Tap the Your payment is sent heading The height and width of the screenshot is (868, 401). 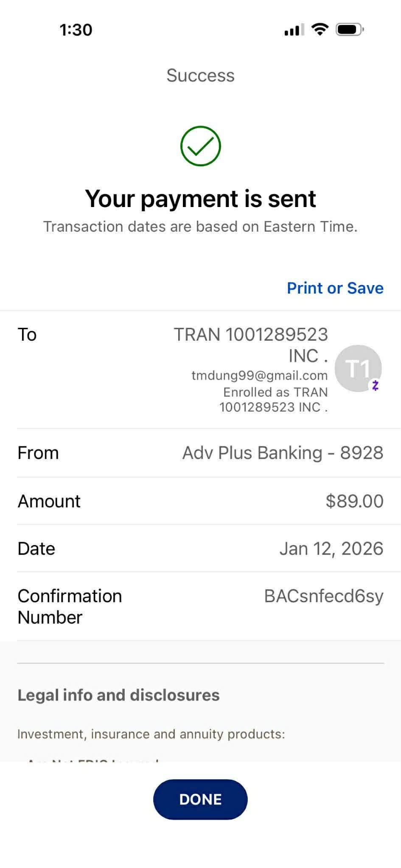point(200,199)
